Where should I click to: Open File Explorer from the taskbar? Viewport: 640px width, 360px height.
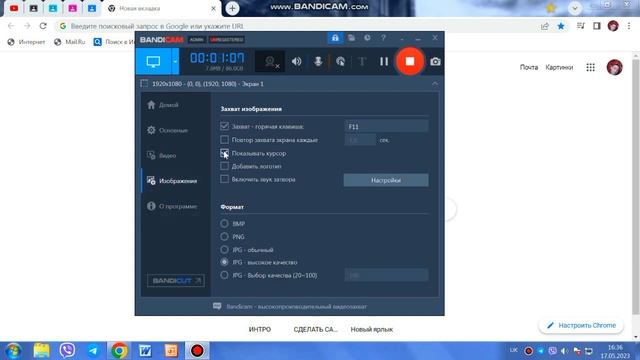pos(41,350)
